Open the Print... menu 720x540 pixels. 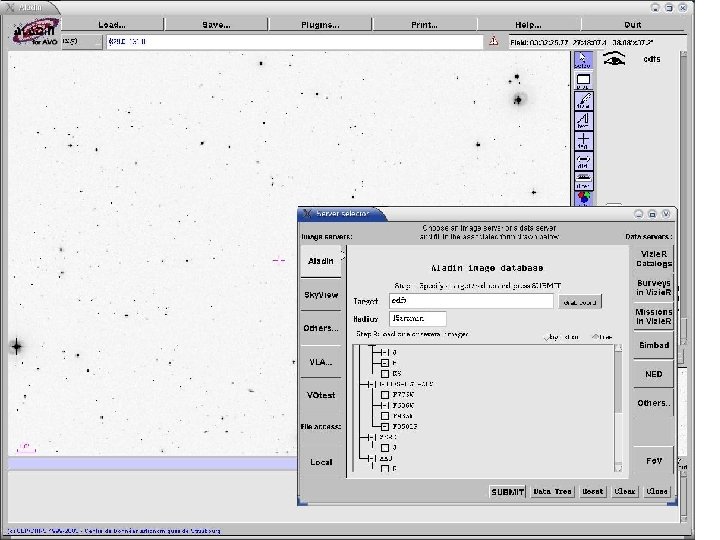pos(424,25)
